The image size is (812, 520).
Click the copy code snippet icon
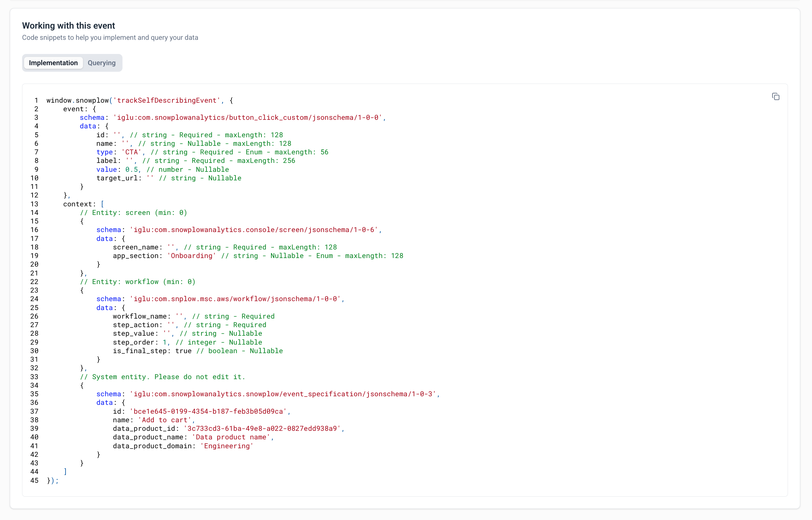click(775, 96)
